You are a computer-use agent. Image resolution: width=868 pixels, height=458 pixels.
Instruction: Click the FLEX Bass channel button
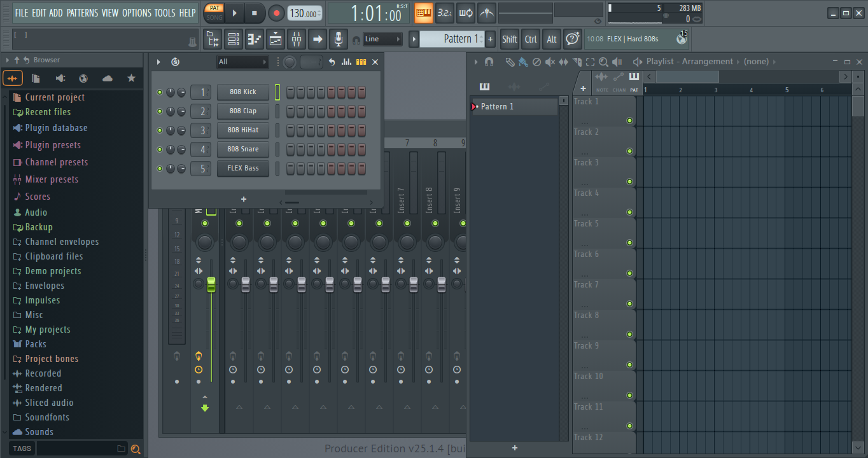(243, 169)
